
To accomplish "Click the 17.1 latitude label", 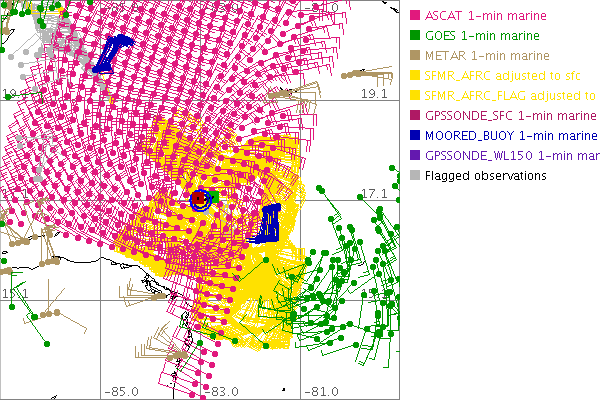I will point(373,192).
